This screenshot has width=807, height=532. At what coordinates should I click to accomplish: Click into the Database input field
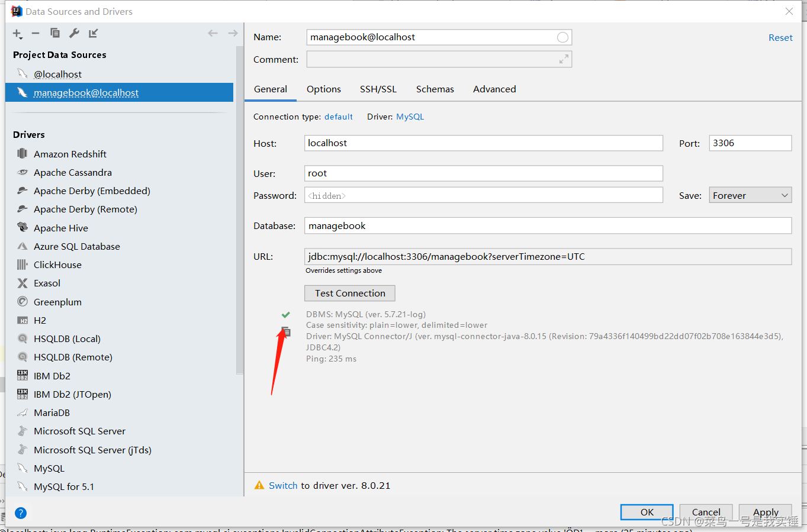pyautogui.click(x=548, y=225)
